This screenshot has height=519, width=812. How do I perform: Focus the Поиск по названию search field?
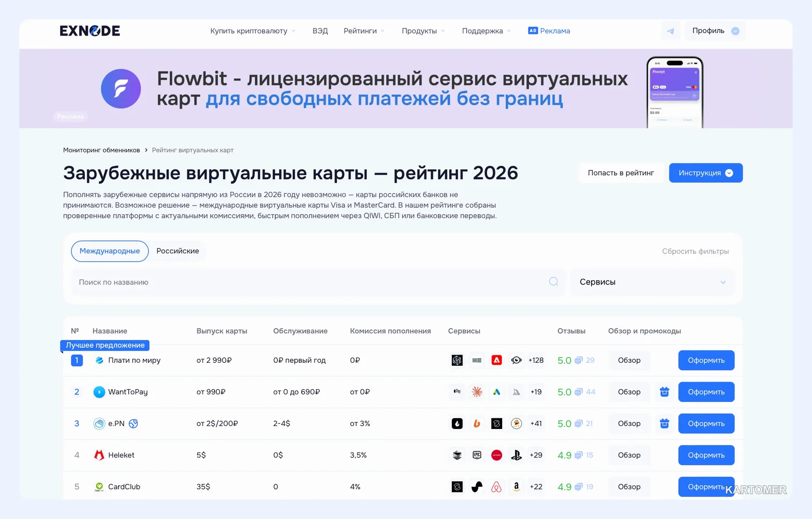[x=318, y=282]
